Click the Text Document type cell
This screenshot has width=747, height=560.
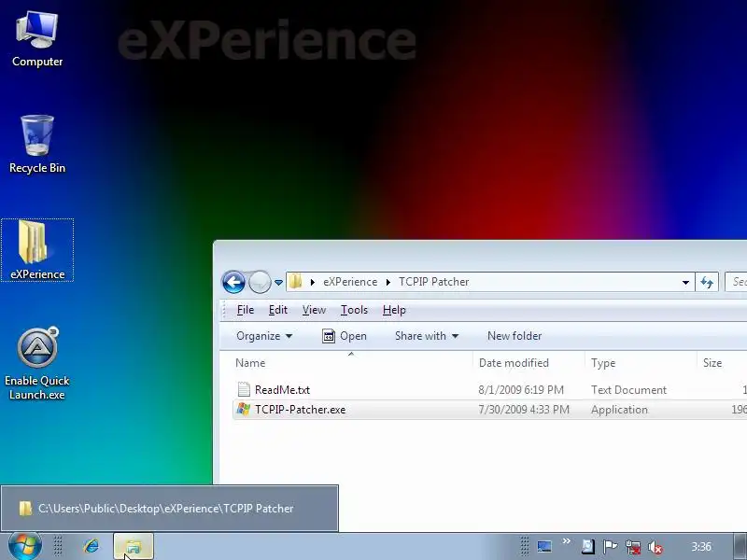[x=628, y=390]
